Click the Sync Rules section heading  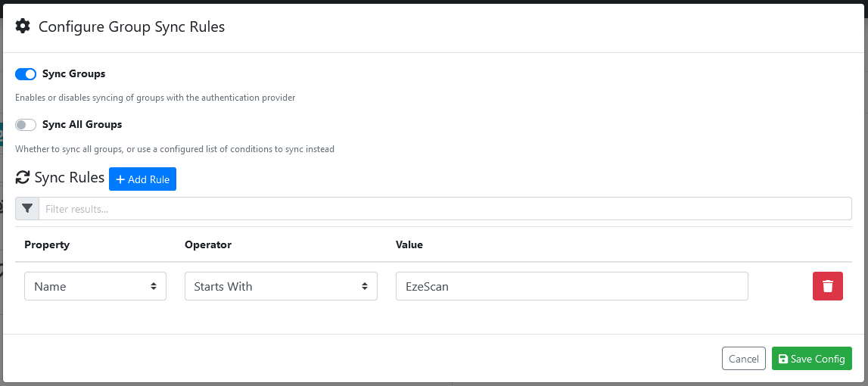coord(70,179)
